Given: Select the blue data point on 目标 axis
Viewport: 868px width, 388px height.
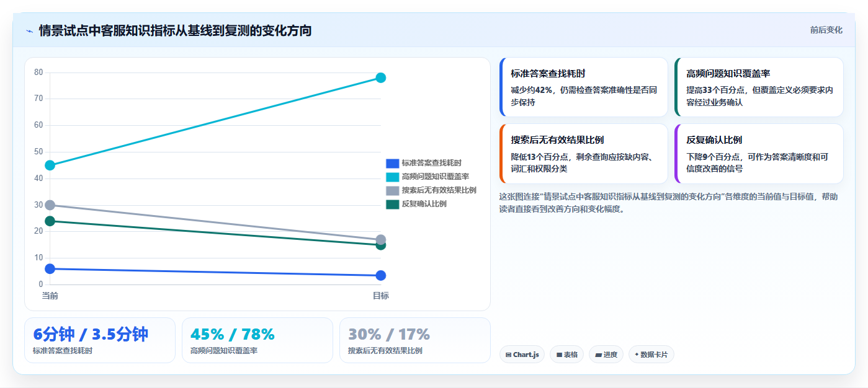Looking at the screenshot, I should coord(381,275).
